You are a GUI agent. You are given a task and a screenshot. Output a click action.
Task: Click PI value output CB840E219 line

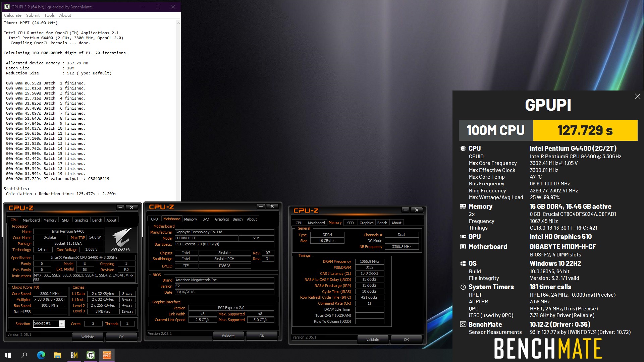click(x=58, y=179)
